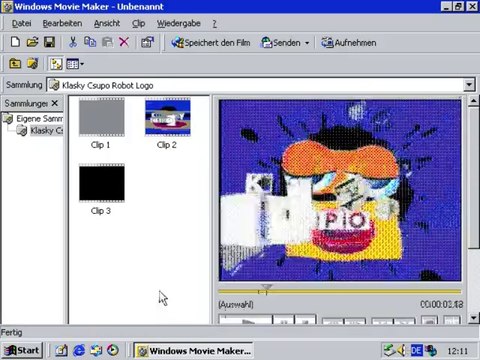Image resolution: width=480 pixels, height=360 pixels.
Task: Open the Wiedergabe menu
Action: pyautogui.click(x=179, y=23)
